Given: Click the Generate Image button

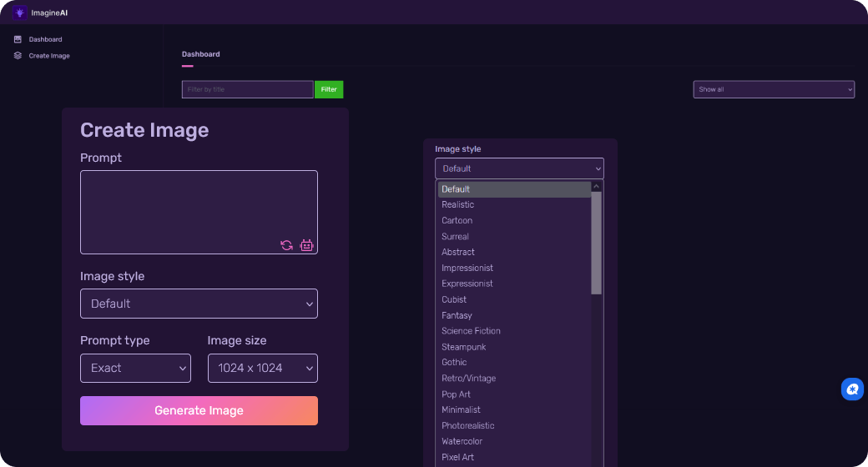Looking at the screenshot, I should tap(199, 410).
